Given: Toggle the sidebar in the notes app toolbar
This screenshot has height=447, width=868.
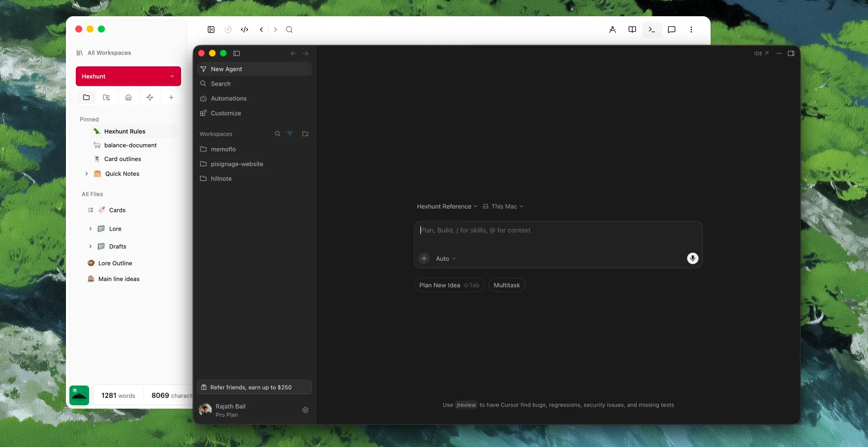Looking at the screenshot, I should (x=211, y=30).
